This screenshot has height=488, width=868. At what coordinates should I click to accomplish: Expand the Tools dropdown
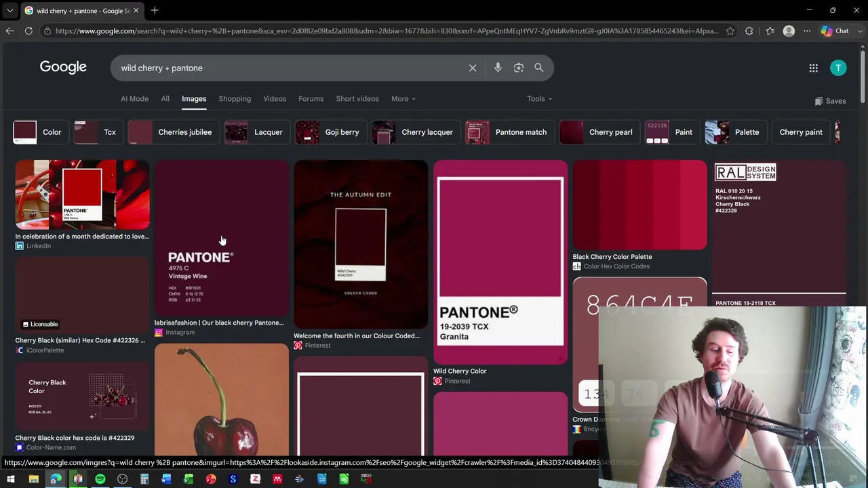click(x=540, y=99)
